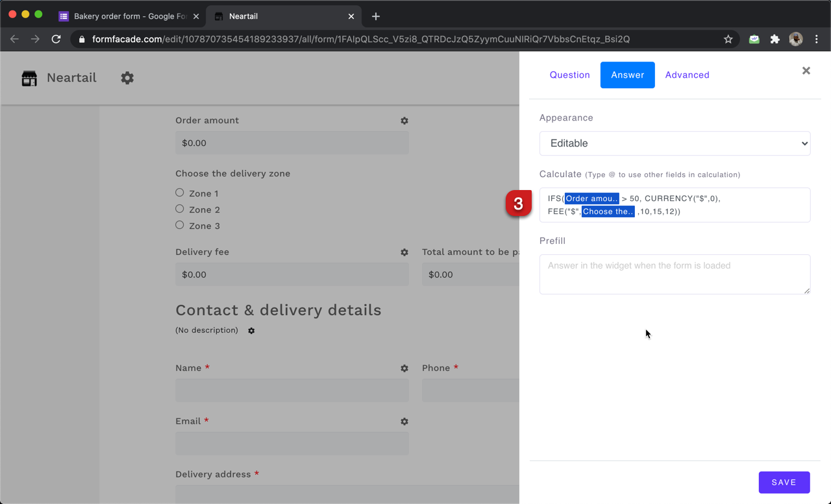Select the Zone 2 radio button
This screenshot has width=831, height=504.
pyautogui.click(x=179, y=209)
